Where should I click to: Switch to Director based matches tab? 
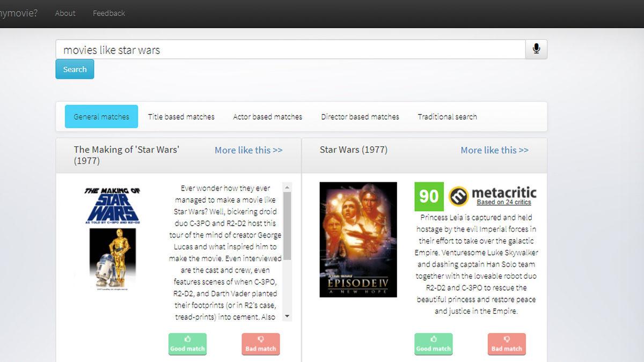click(x=360, y=116)
